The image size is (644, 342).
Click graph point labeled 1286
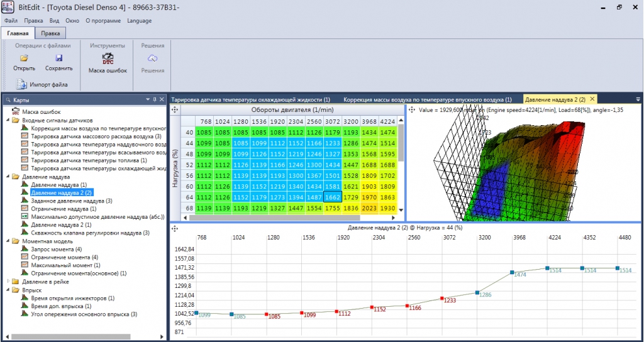(477, 292)
